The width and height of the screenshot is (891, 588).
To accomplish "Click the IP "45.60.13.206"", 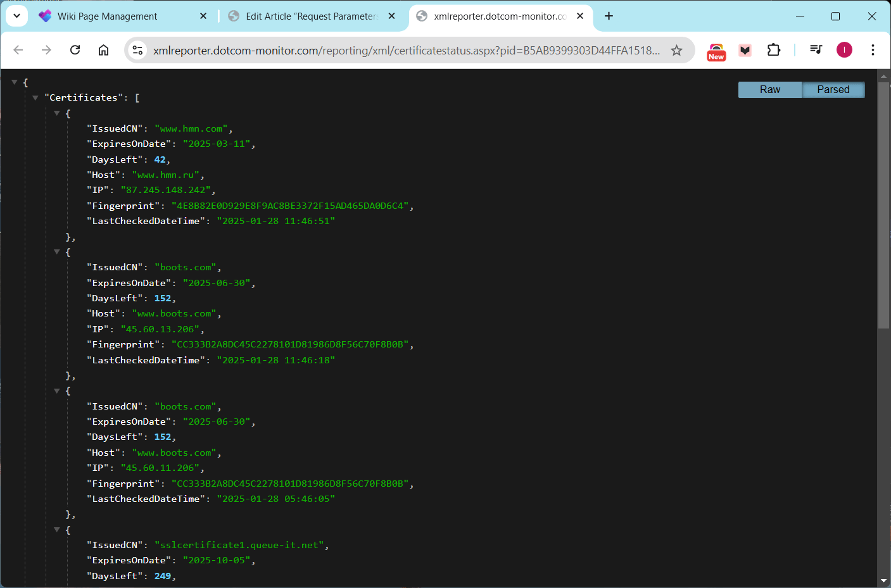I will click(160, 329).
